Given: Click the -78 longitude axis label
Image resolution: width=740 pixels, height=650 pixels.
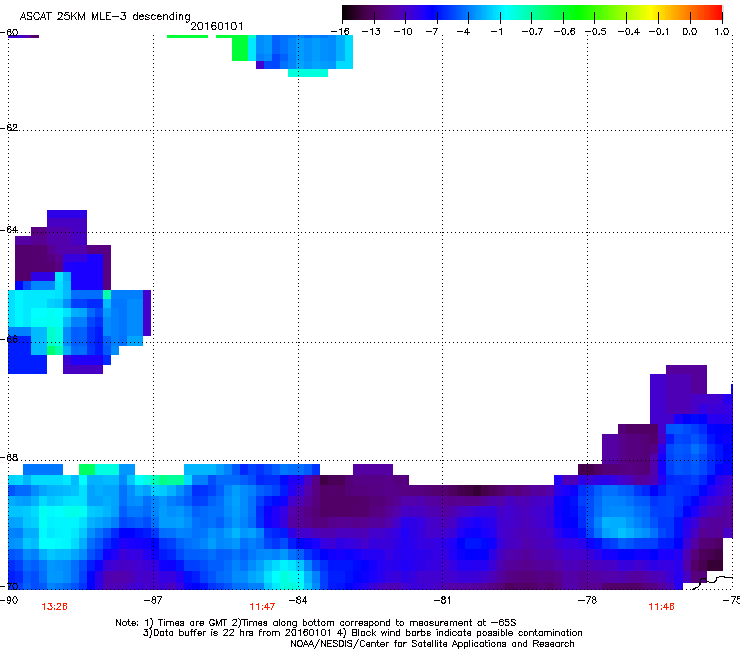Looking at the screenshot, I should 587,600.
